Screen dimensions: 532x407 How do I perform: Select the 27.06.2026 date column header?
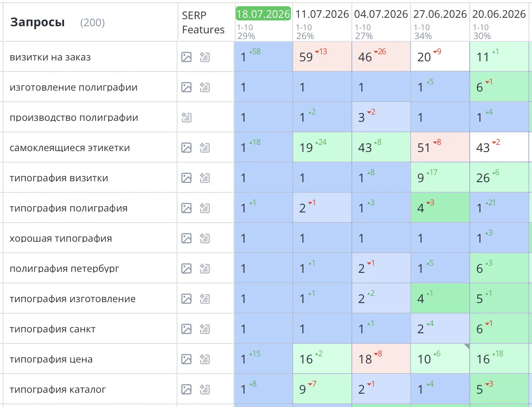coord(440,14)
